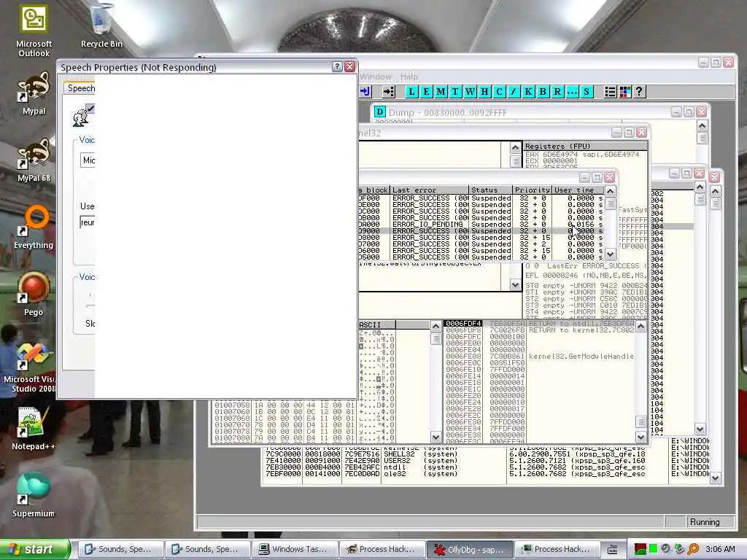Open Source (S) in OllyDbg toolbar
747x560 pixels.
[x=587, y=92]
